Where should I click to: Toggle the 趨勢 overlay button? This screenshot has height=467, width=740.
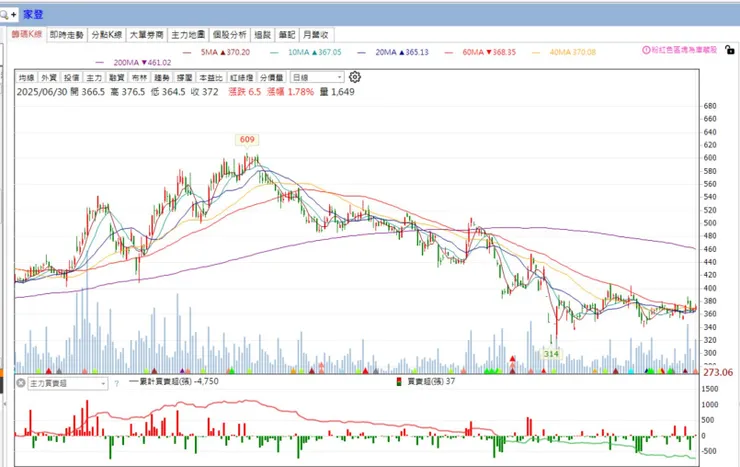point(161,77)
